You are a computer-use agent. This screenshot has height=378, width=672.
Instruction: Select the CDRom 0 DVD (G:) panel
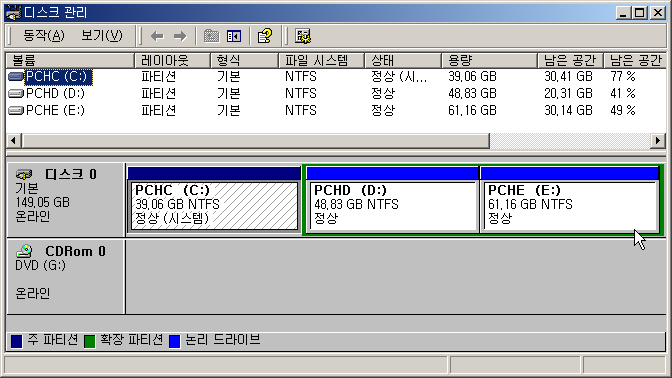pos(66,277)
